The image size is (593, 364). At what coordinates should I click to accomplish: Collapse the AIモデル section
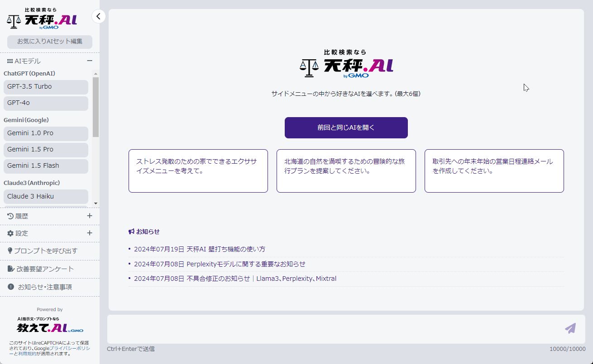pos(90,61)
